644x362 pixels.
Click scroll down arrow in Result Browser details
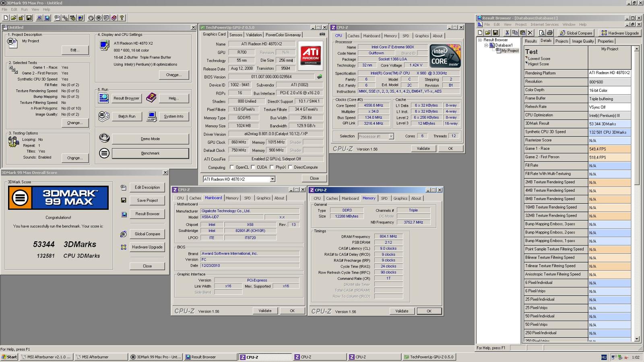pyautogui.click(x=636, y=339)
